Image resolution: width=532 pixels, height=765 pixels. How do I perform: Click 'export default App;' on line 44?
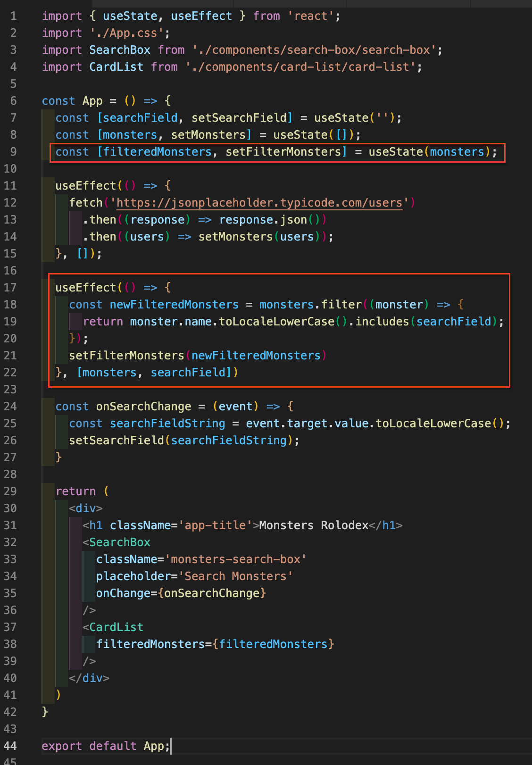tap(106, 746)
